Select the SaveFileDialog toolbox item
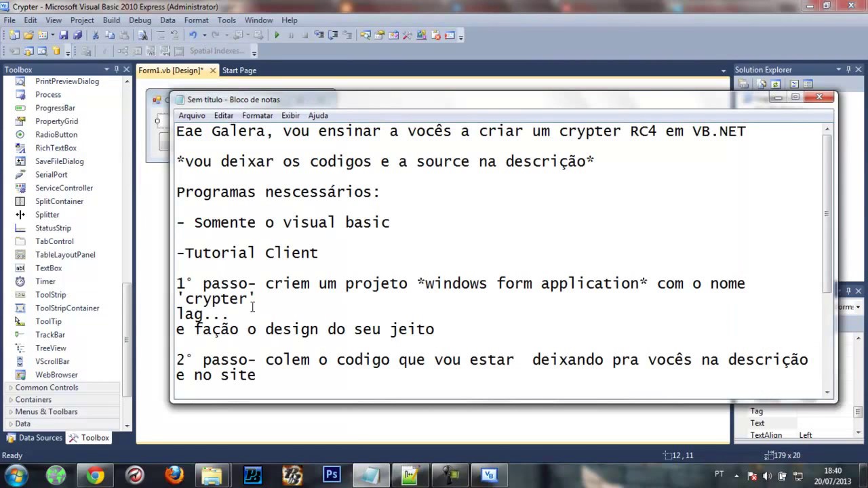This screenshot has height=488, width=868. 60,161
